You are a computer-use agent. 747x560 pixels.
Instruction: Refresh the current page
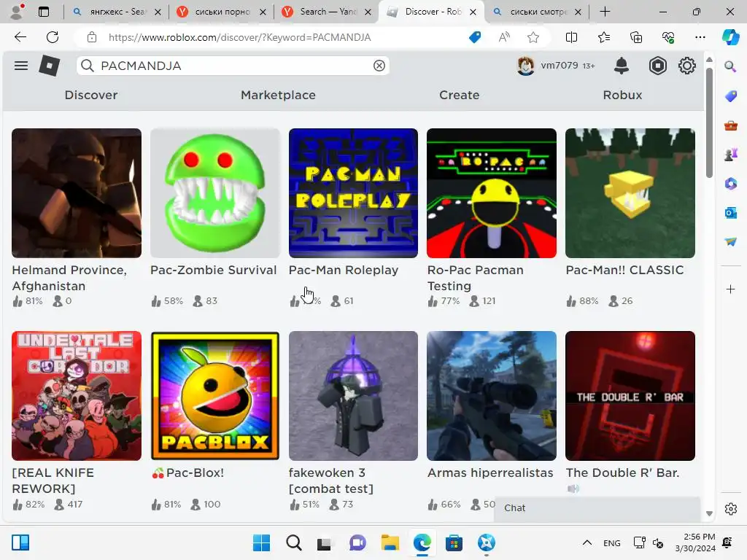pyautogui.click(x=53, y=37)
